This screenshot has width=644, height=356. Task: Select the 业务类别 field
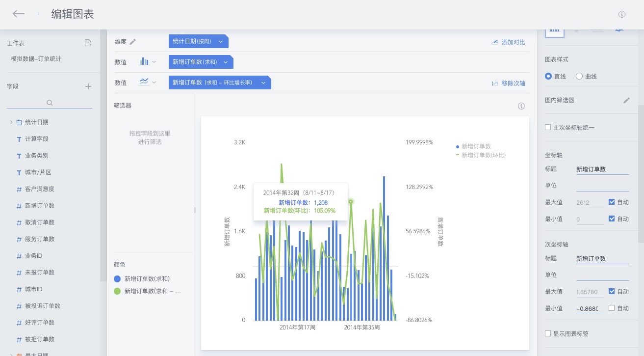coord(37,156)
